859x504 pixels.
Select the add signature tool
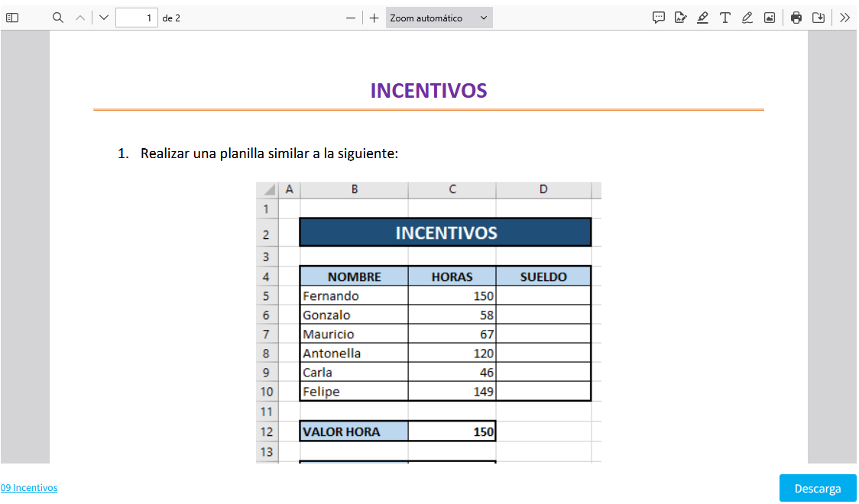click(x=680, y=18)
